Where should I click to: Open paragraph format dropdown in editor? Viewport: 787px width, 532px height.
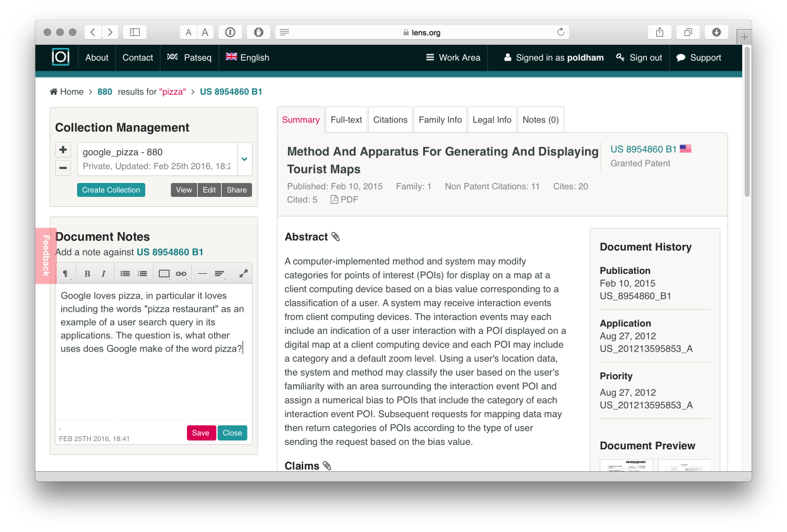pyautogui.click(x=65, y=273)
